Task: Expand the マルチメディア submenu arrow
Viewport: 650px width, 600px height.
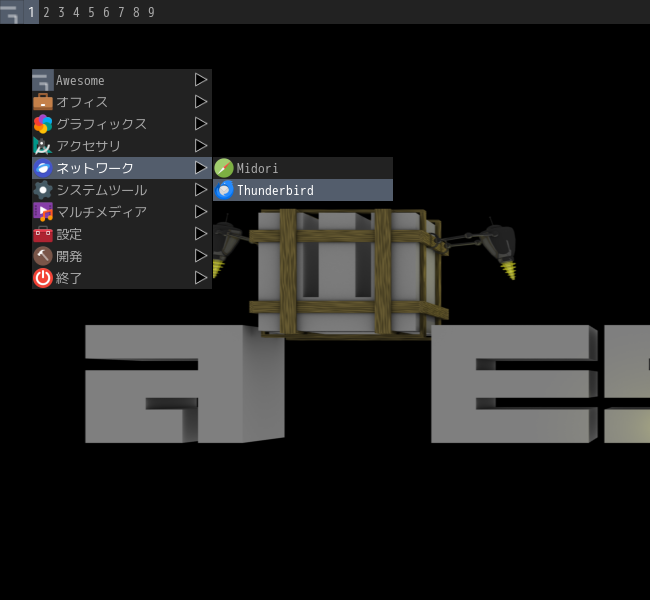Action: pos(201,211)
